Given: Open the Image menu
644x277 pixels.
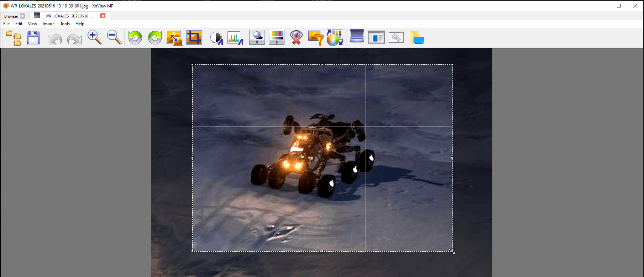Looking at the screenshot, I should [48, 24].
